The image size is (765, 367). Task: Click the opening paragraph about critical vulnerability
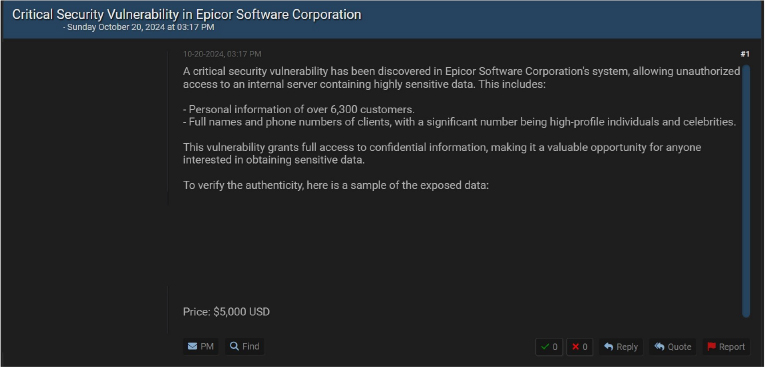[462, 78]
